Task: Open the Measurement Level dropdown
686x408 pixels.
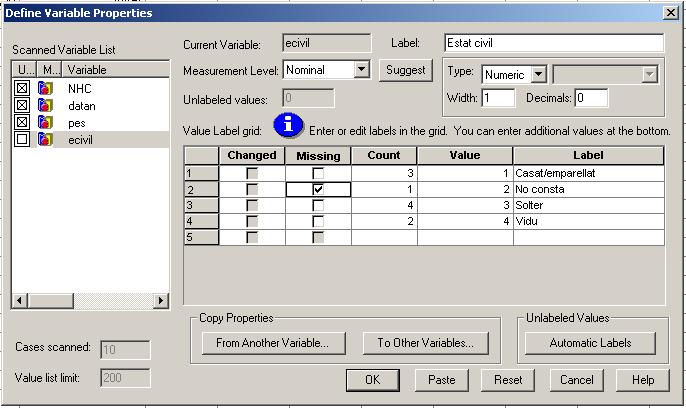Action: click(362, 71)
